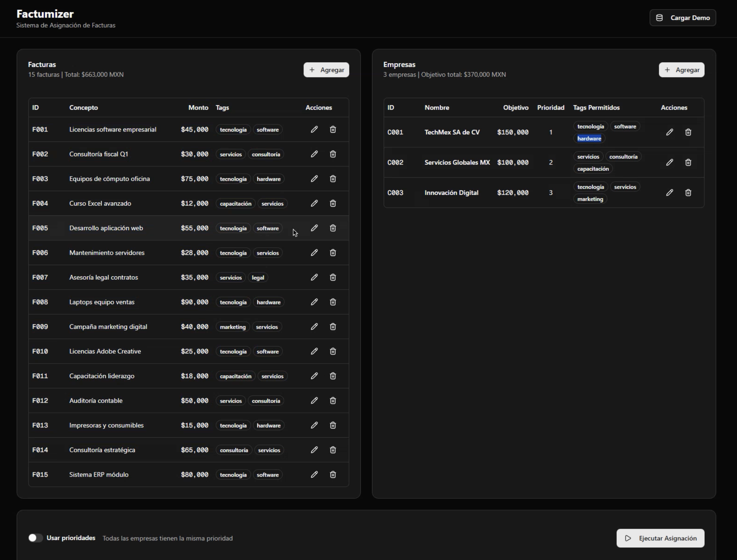The image size is (737, 560).
Task: Click Agregar in the Empresas panel
Action: (681, 70)
